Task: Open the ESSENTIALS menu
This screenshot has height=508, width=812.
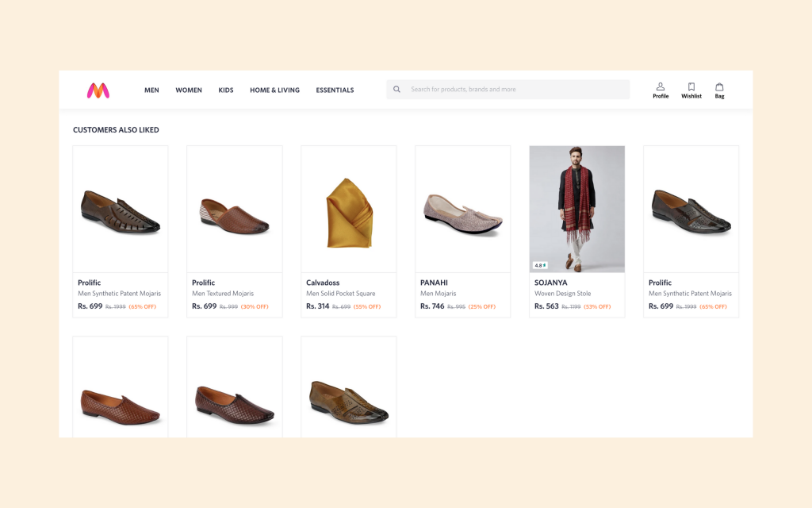Action: point(335,90)
